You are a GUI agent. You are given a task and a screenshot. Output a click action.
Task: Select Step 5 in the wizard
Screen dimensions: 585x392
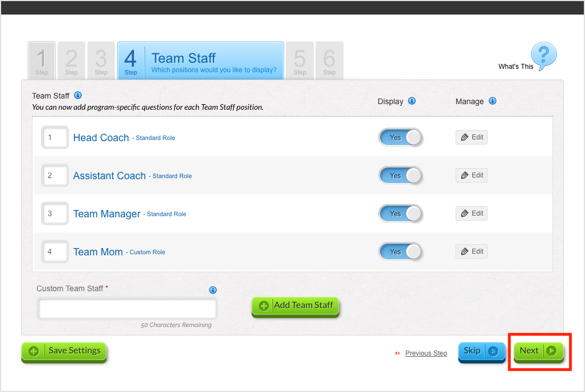click(x=300, y=60)
